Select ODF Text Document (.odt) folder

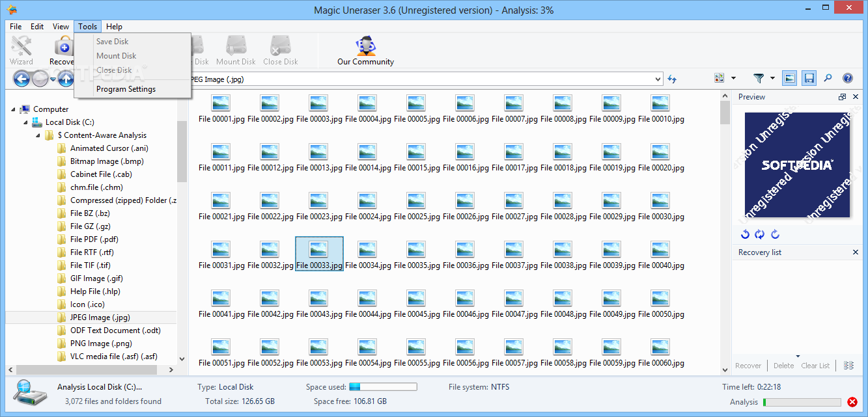pyautogui.click(x=115, y=330)
